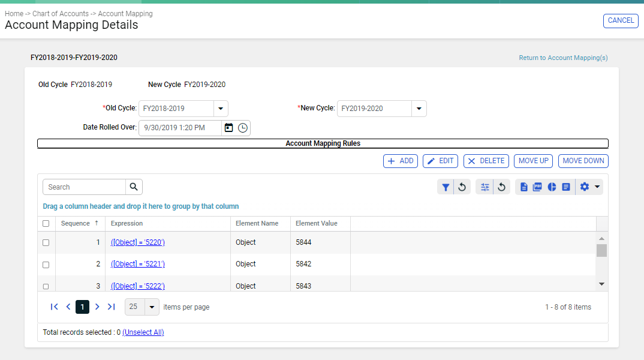Reset filters using arrow beside funnel
This screenshot has width=644, height=360.
coord(462,187)
